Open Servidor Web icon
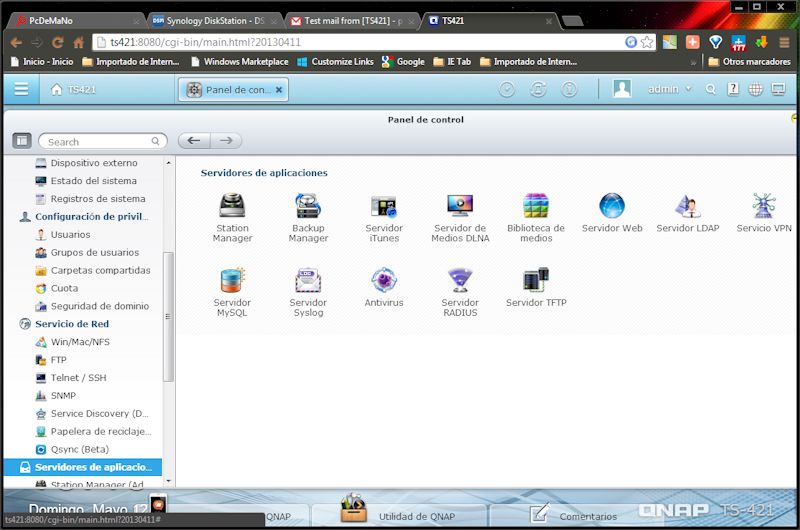Viewport: 800px width, 530px height. click(612, 206)
